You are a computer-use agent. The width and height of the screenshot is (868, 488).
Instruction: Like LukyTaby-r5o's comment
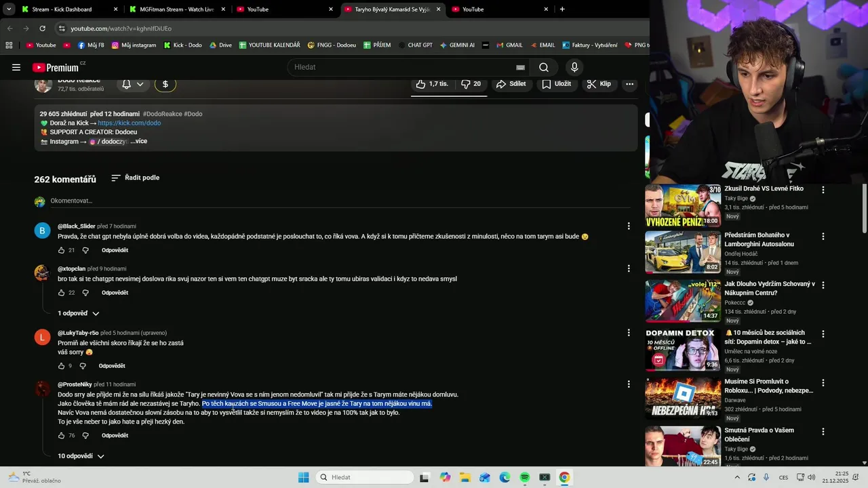pos(61,366)
